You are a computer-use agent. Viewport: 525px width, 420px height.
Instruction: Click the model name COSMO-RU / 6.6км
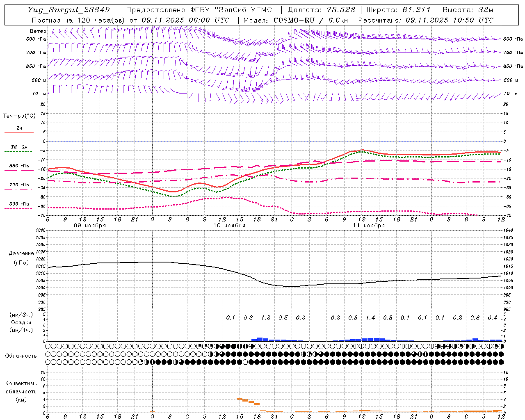tap(310, 20)
